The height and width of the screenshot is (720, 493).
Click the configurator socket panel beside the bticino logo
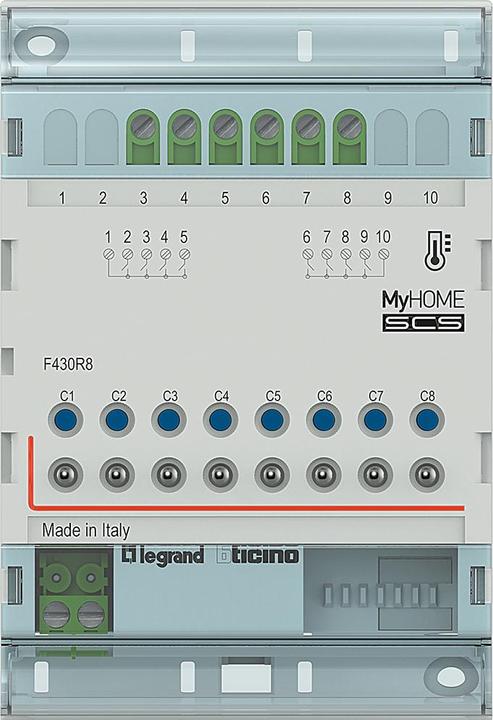pyautogui.click(x=381, y=592)
